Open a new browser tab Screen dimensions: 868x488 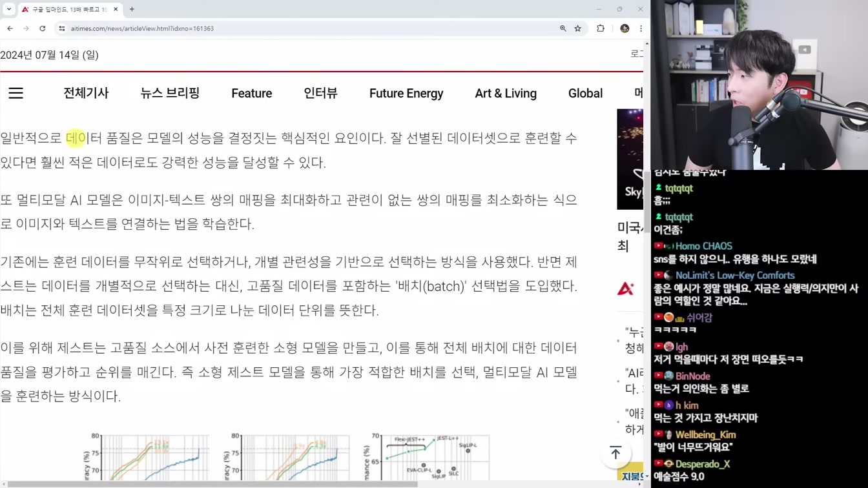click(x=132, y=9)
